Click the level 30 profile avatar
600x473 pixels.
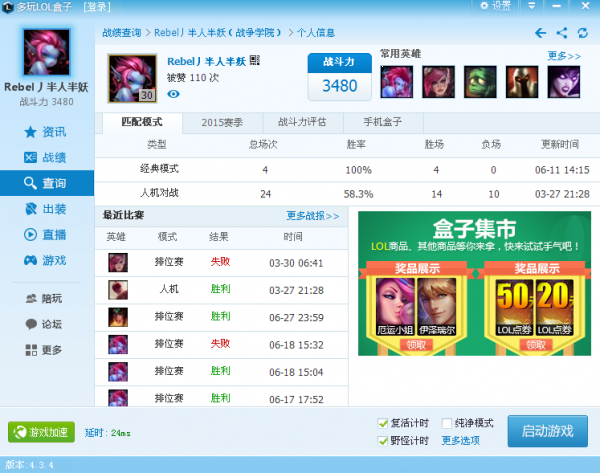132,78
